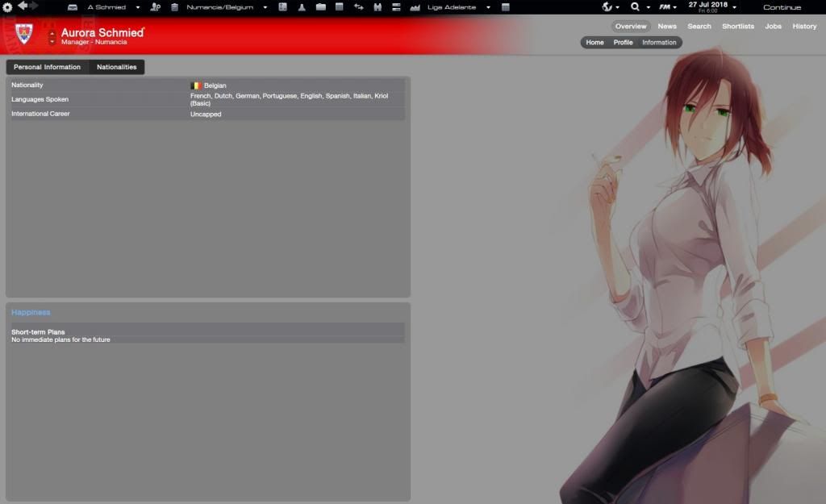
Task: Open the world globe menu
Action: 607,6
